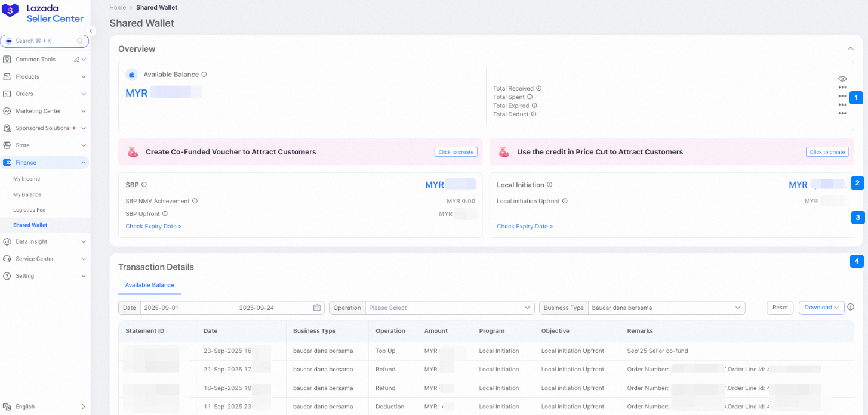Click the Reset button

point(780,308)
